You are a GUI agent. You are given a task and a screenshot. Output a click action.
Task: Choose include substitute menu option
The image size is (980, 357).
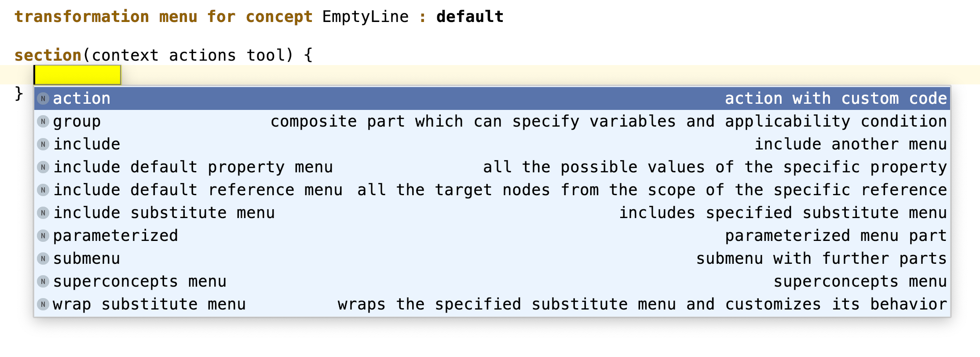pyautogui.click(x=164, y=213)
